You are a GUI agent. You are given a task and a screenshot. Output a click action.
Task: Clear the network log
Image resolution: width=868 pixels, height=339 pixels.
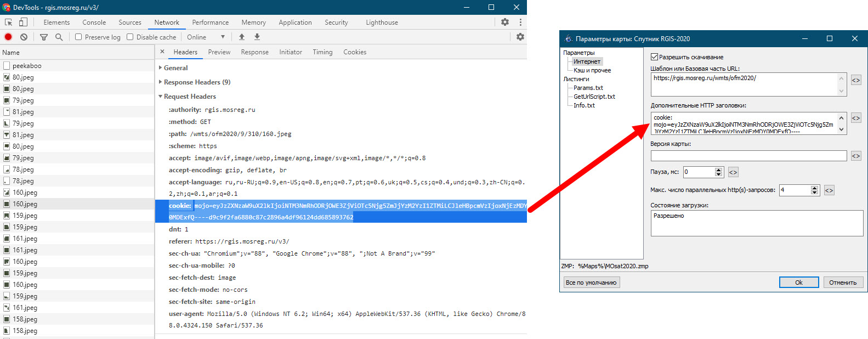click(24, 37)
